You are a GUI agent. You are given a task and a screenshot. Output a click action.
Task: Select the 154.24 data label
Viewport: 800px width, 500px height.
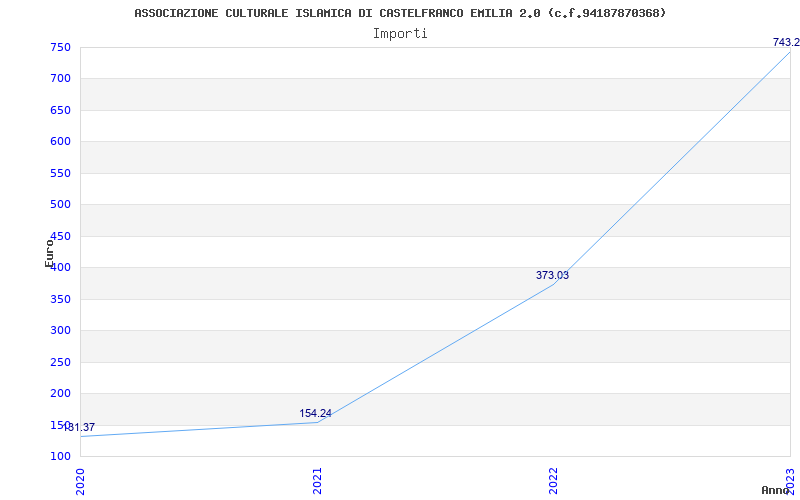315,413
